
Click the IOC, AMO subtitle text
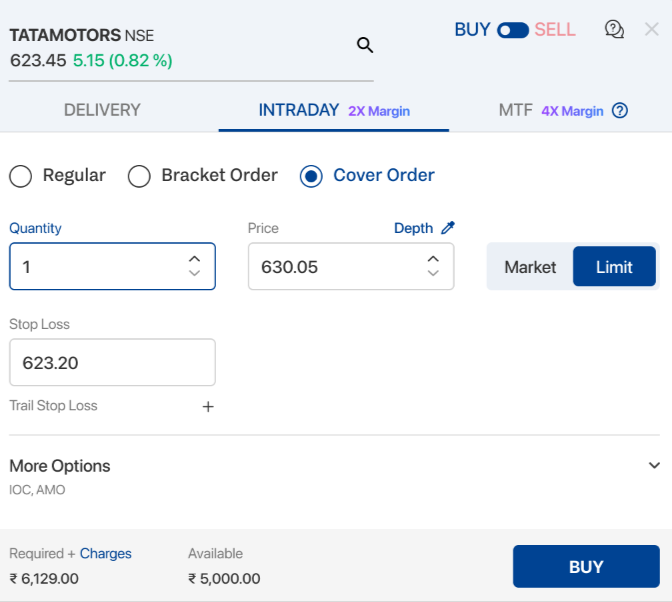37,490
